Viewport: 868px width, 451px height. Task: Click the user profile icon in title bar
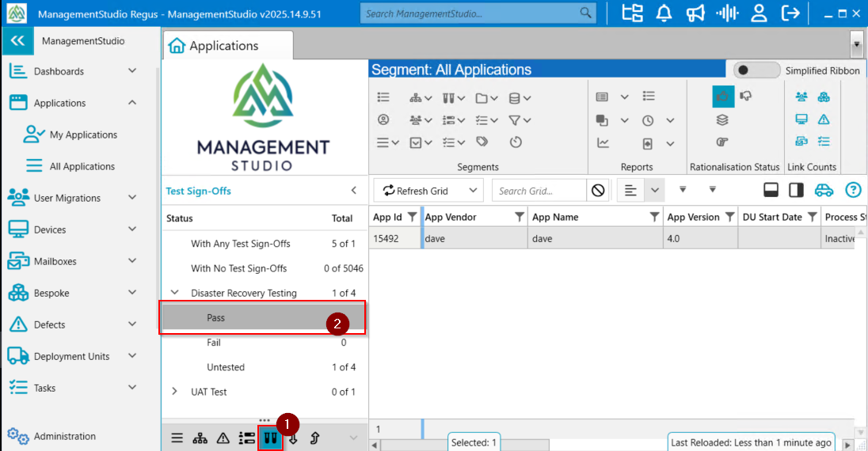pyautogui.click(x=759, y=13)
